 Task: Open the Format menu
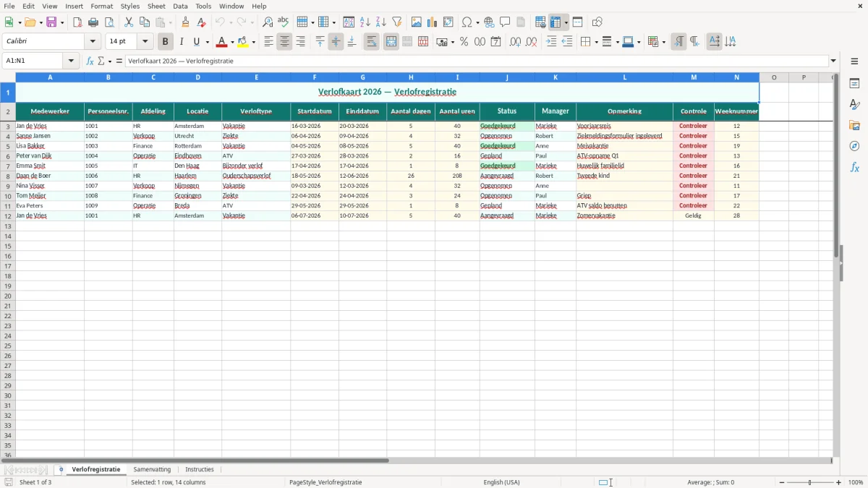coord(102,6)
